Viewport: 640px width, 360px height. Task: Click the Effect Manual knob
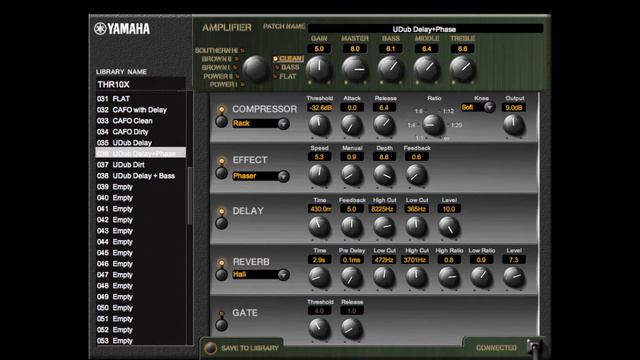pos(351,175)
